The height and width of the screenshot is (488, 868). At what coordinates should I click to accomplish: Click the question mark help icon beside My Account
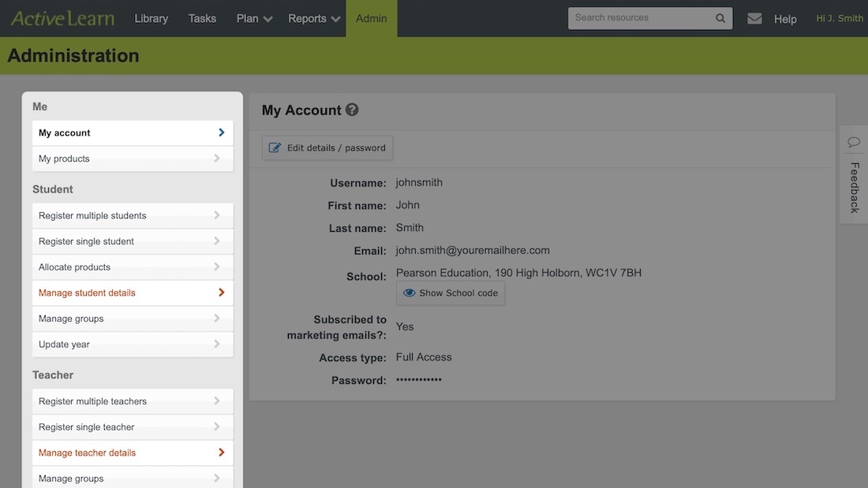[352, 110]
